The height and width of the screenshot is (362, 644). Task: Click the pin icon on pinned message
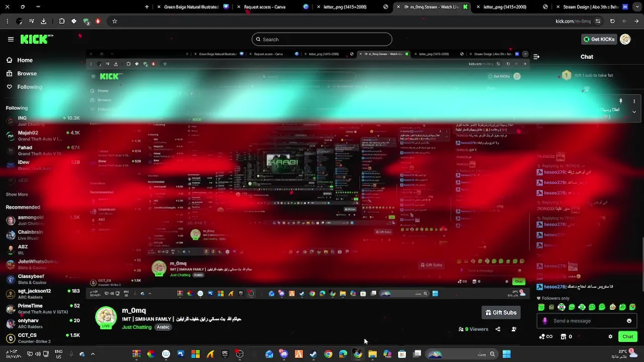pyautogui.click(x=621, y=101)
